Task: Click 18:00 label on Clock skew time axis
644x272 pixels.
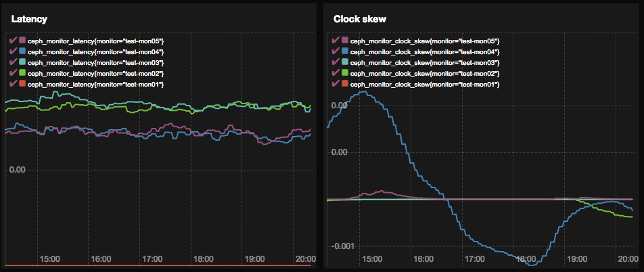Action: (526, 259)
